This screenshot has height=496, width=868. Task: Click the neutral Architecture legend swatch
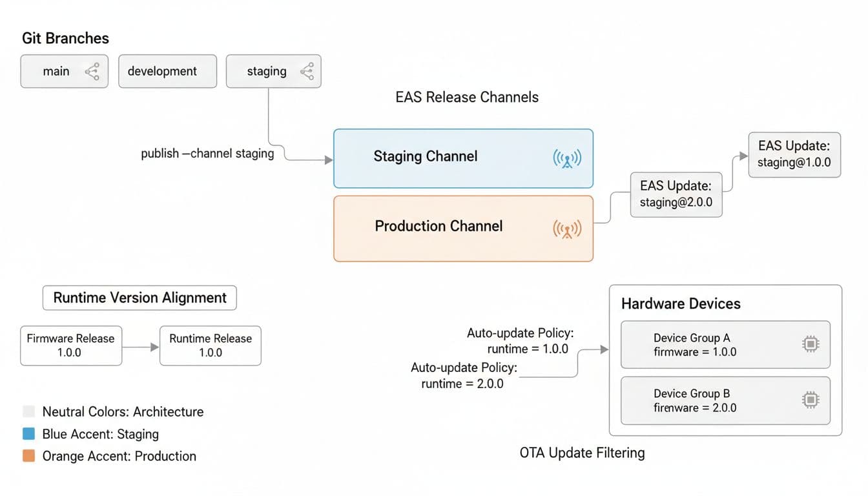[x=28, y=411]
